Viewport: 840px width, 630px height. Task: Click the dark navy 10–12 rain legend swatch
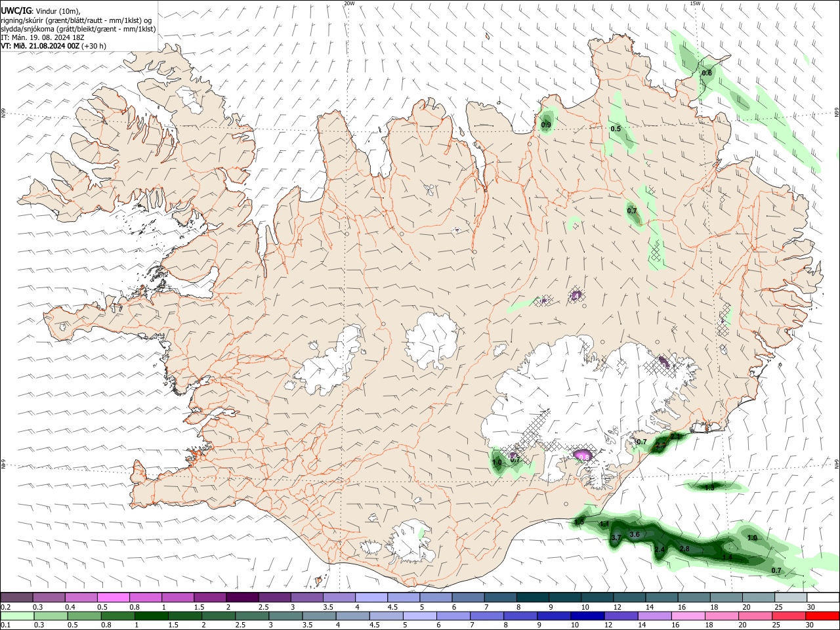tap(587, 616)
